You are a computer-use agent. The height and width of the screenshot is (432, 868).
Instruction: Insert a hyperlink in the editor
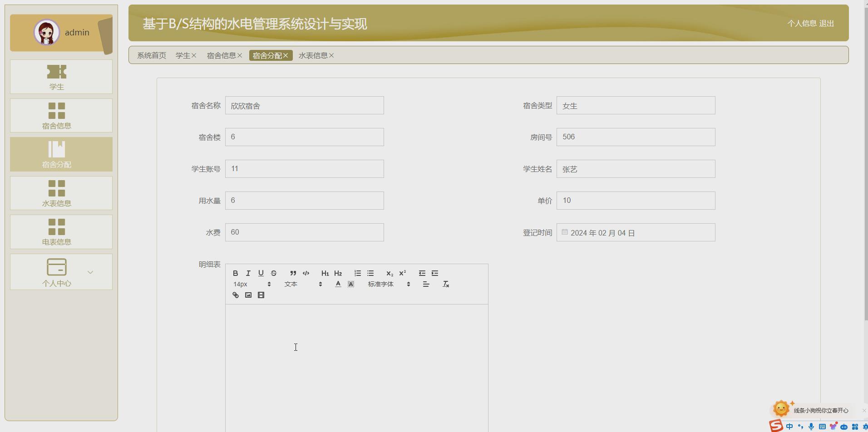pyautogui.click(x=235, y=295)
